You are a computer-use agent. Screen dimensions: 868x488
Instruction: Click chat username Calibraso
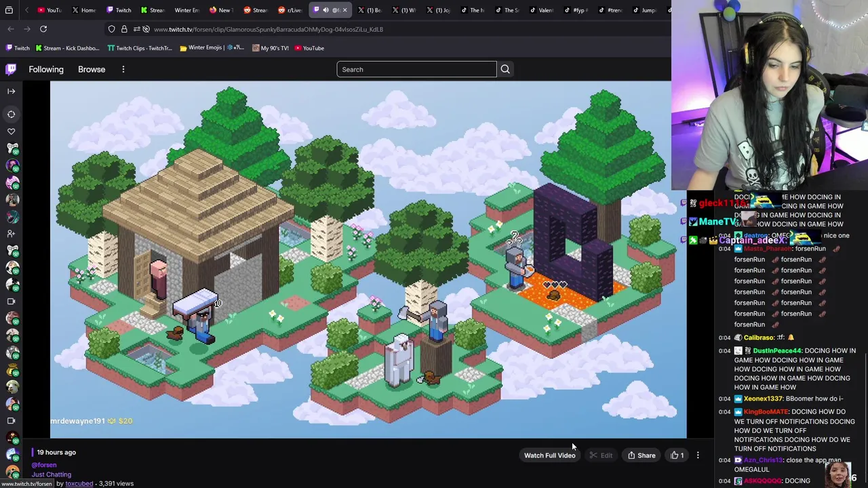point(759,338)
